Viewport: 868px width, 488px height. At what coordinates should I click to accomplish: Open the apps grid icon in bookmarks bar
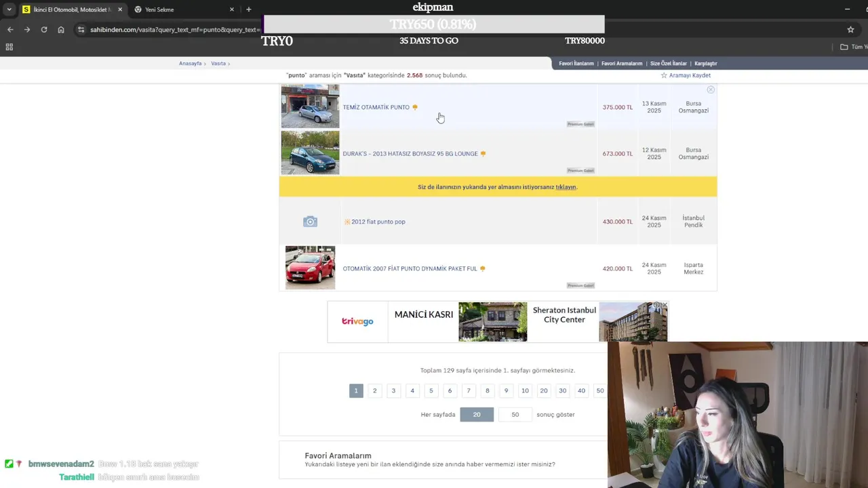9,47
